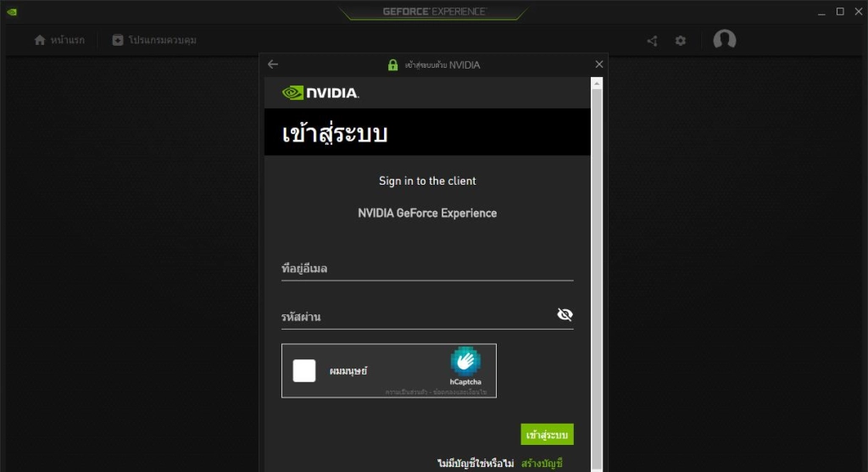
Task: Open the hCaptcha privacy and terms links
Action: [437, 392]
